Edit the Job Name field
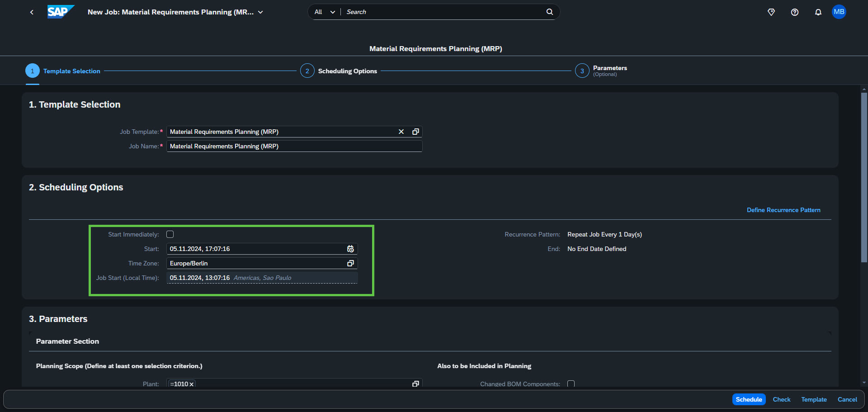The image size is (868, 412). pos(294,146)
